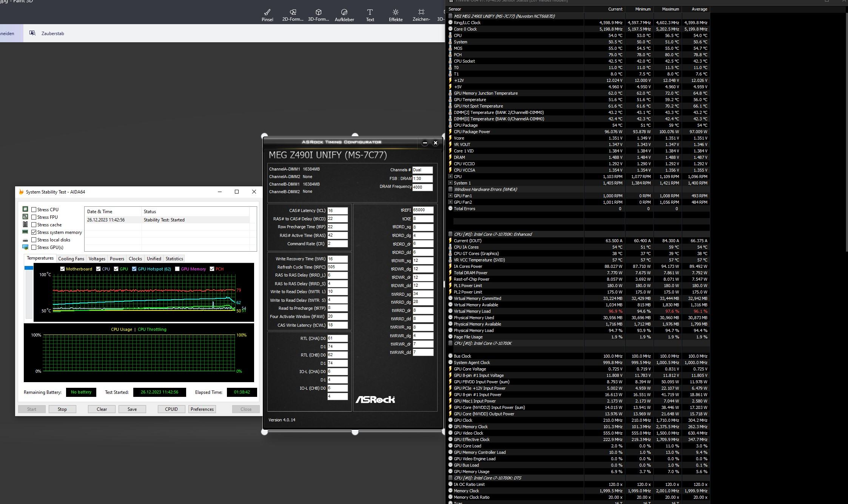Screen dimensions: 848x504
Task: Toggle the PCH graph checkbox
Action: point(212,269)
